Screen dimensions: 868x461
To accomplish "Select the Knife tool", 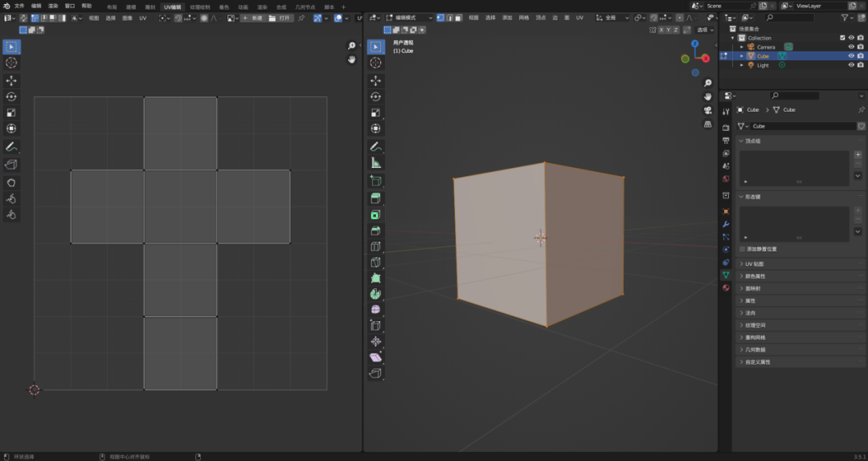I will pyautogui.click(x=376, y=263).
